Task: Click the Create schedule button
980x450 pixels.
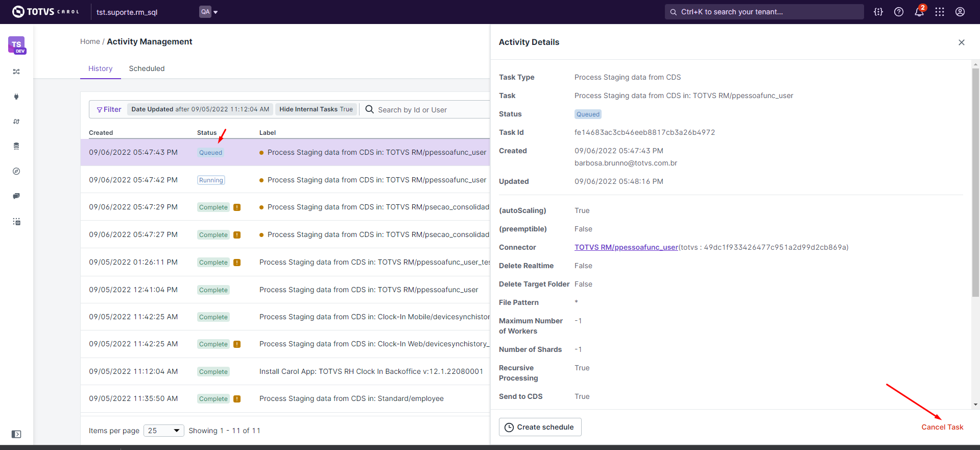Action: click(540, 427)
